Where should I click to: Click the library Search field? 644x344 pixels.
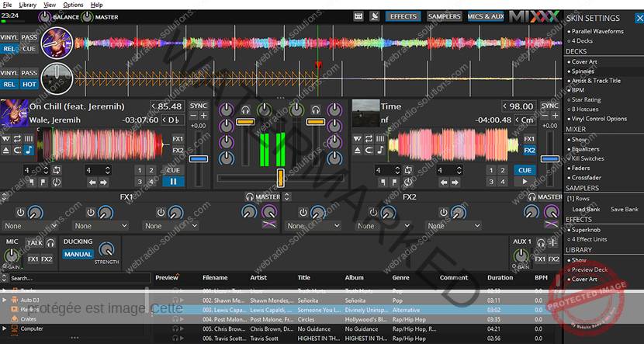(78, 278)
